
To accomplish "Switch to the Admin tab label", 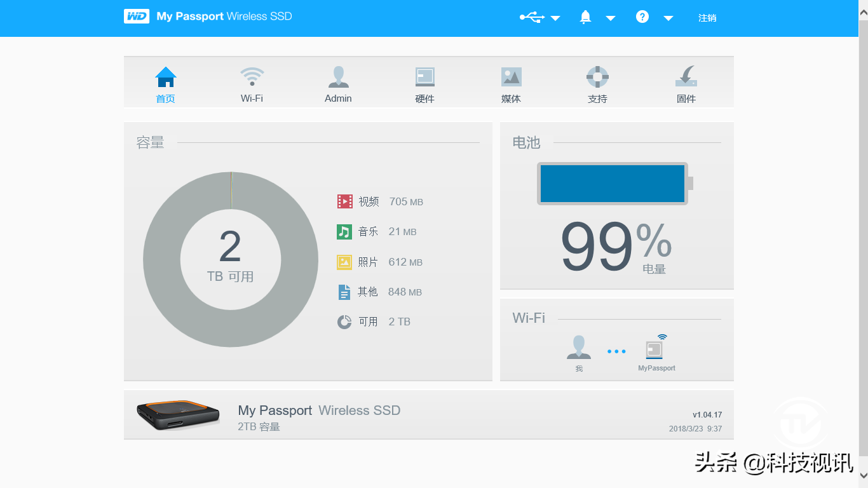I will 338,98.
